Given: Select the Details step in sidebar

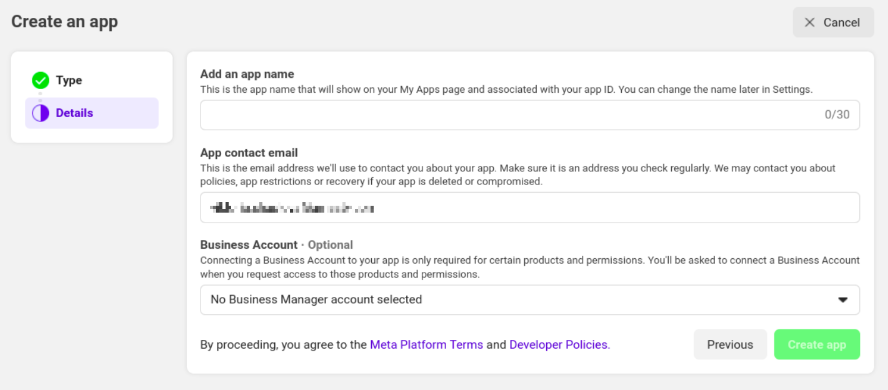Looking at the screenshot, I should 92,113.
